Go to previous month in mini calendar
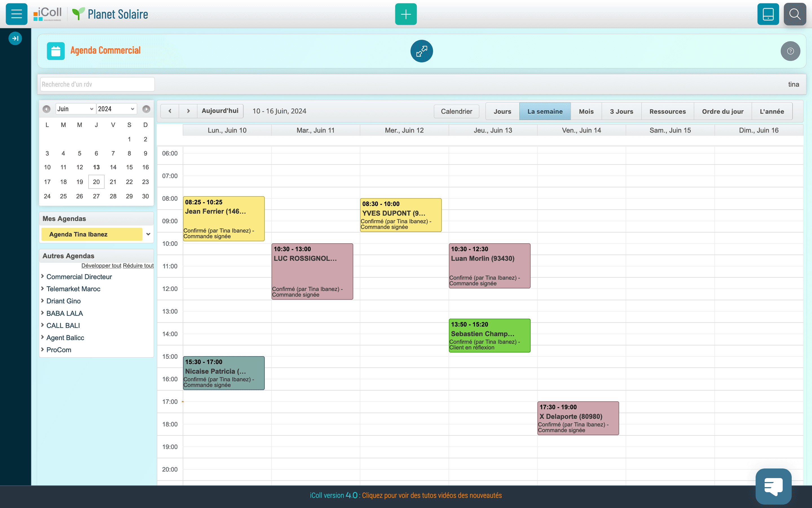 pos(46,109)
